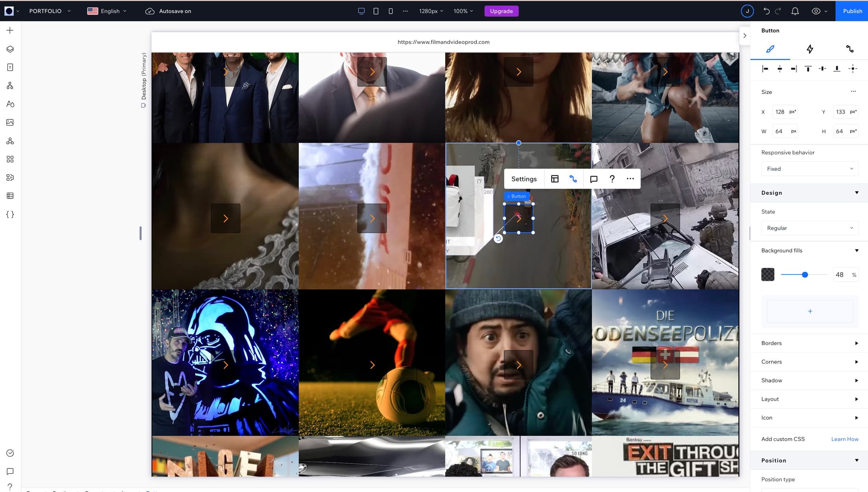Open the Site Structure masters icon
868x492 pixels.
10,85
